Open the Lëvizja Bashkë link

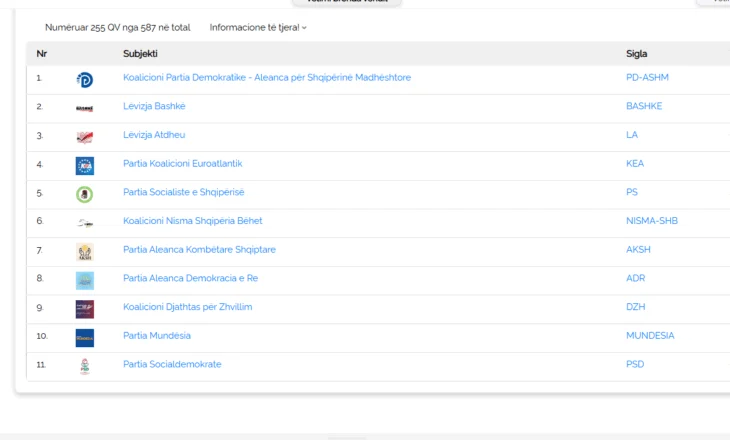tap(154, 106)
